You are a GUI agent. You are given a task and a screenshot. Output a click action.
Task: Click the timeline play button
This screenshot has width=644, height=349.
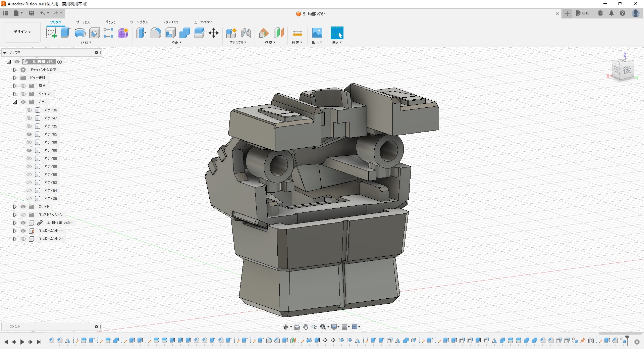(x=22, y=342)
